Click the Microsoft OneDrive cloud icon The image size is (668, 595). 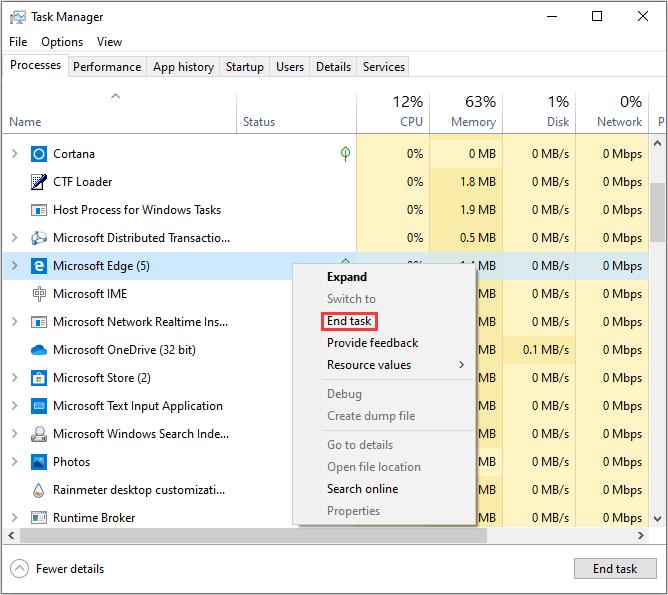39,350
